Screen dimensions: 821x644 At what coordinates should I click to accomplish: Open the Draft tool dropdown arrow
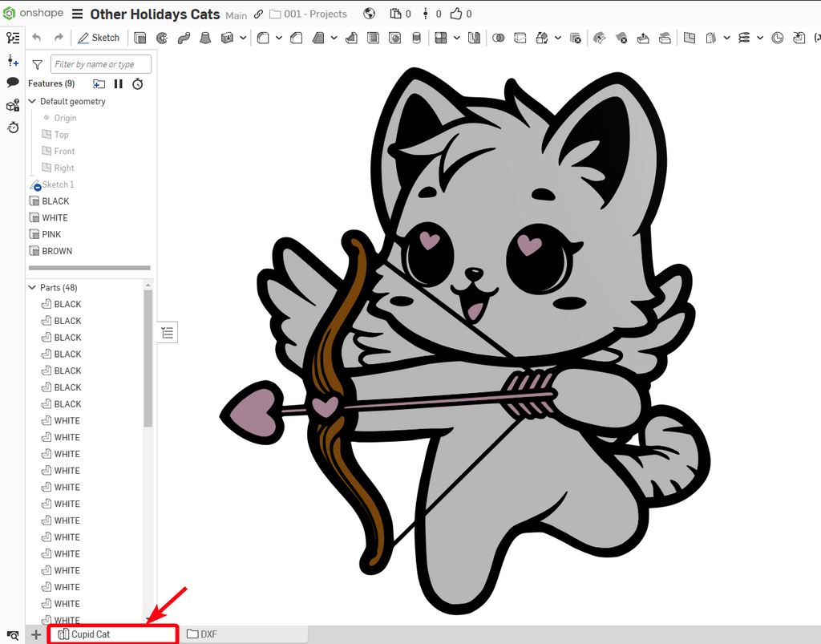tap(334, 38)
